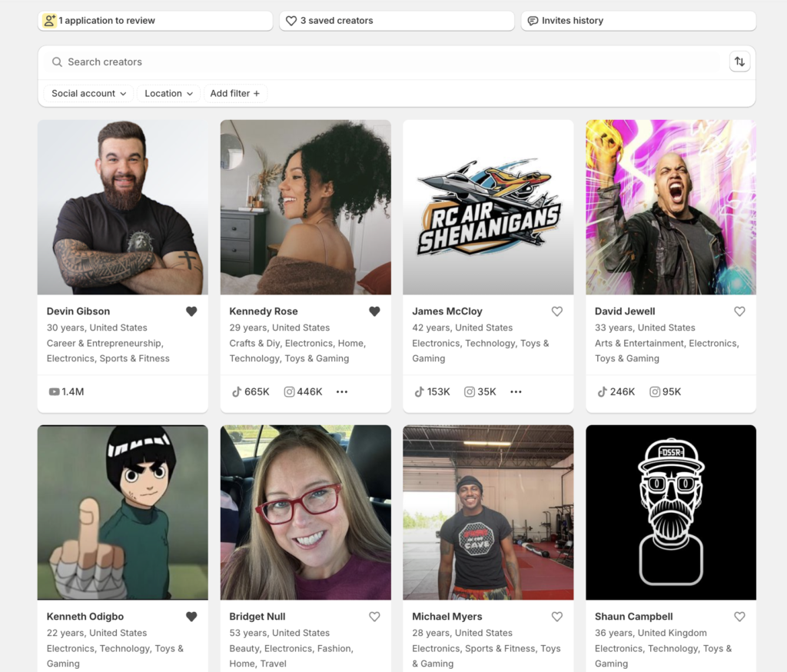Click the magnifier icon in the search bar
Viewport: 787px width, 672px height.
pyautogui.click(x=57, y=62)
